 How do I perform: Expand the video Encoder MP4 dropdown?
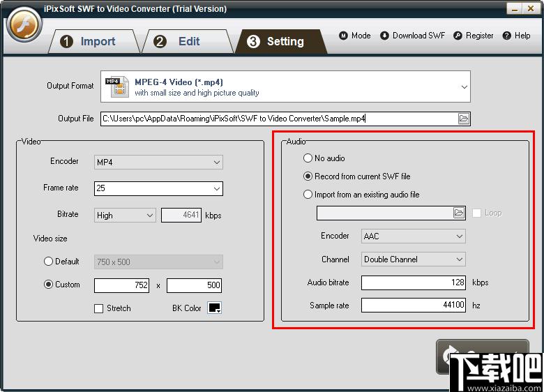(158, 162)
